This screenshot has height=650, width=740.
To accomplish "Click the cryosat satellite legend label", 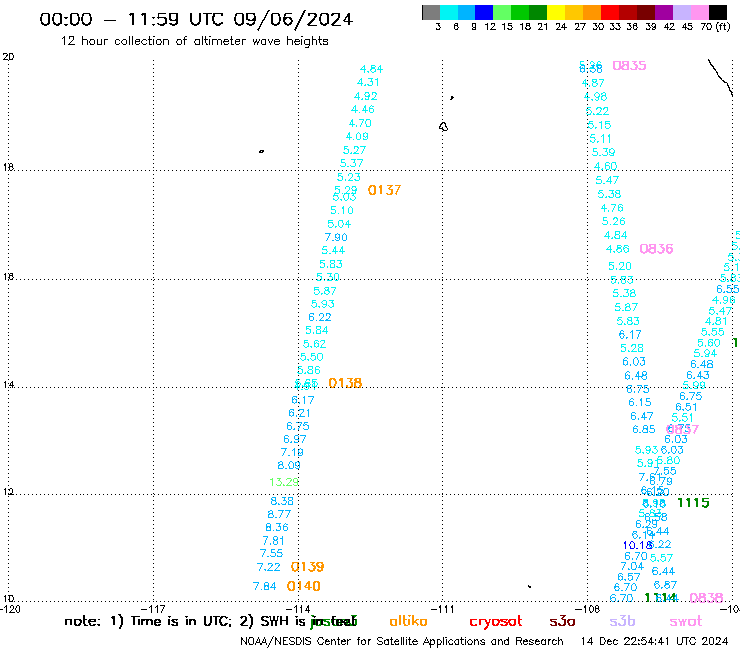I will pyautogui.click(x=496, y=622).
